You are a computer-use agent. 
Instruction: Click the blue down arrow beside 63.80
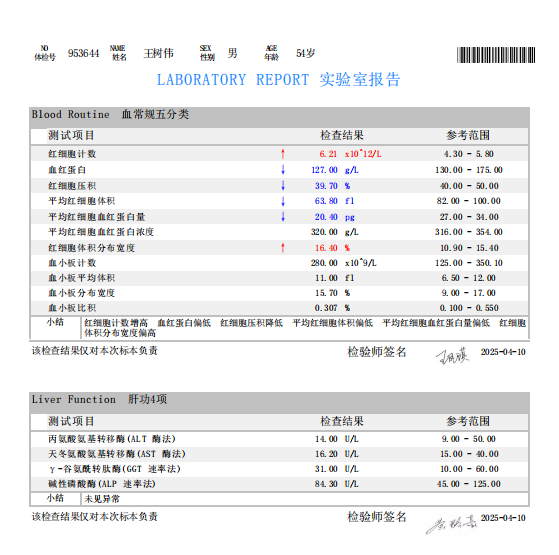[283, 201]
